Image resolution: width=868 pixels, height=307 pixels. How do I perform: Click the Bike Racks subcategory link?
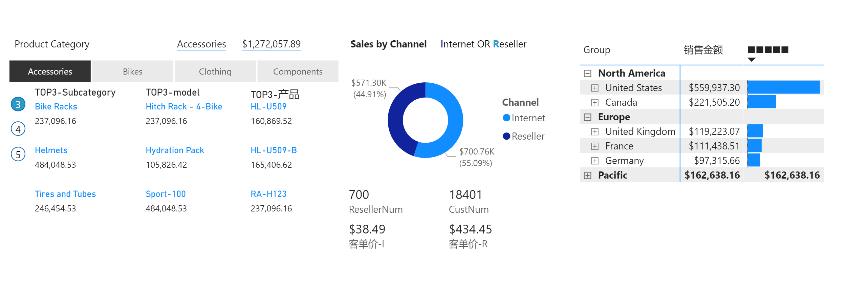(56, 107)
